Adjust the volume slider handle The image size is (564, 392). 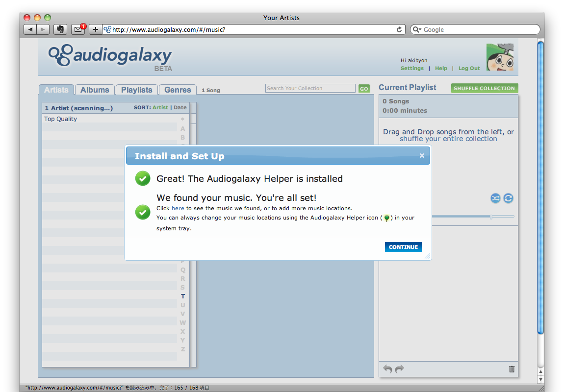491,217
